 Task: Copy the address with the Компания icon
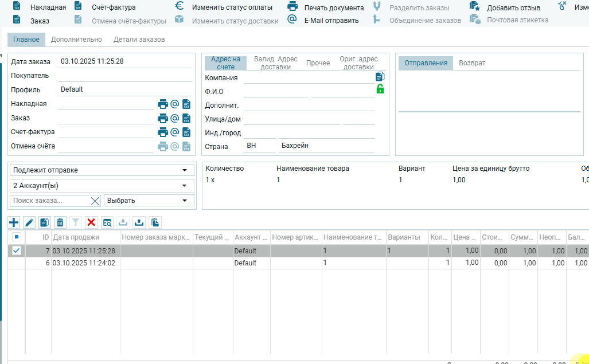point(380,77)
